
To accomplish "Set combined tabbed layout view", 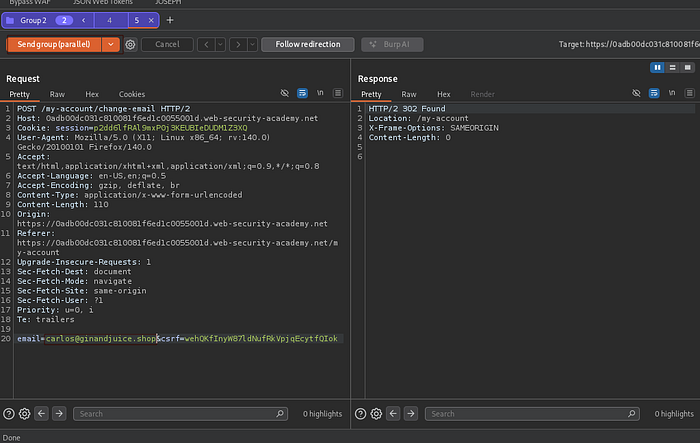I will point(688,67).
